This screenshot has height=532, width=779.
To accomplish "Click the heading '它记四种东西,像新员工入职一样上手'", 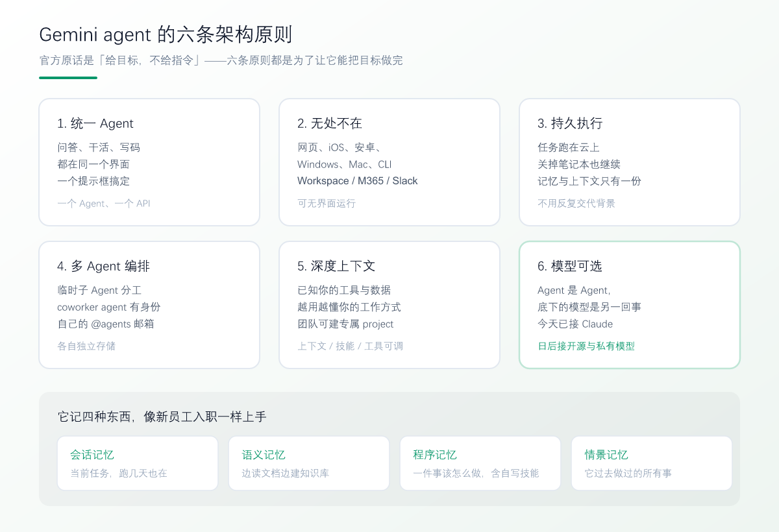I will pos(162,417).
